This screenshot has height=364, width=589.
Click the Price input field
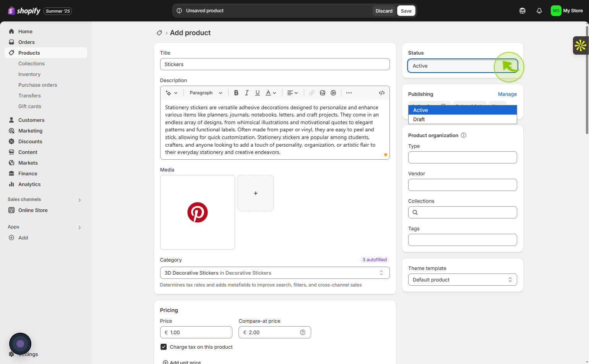(196, 332)
